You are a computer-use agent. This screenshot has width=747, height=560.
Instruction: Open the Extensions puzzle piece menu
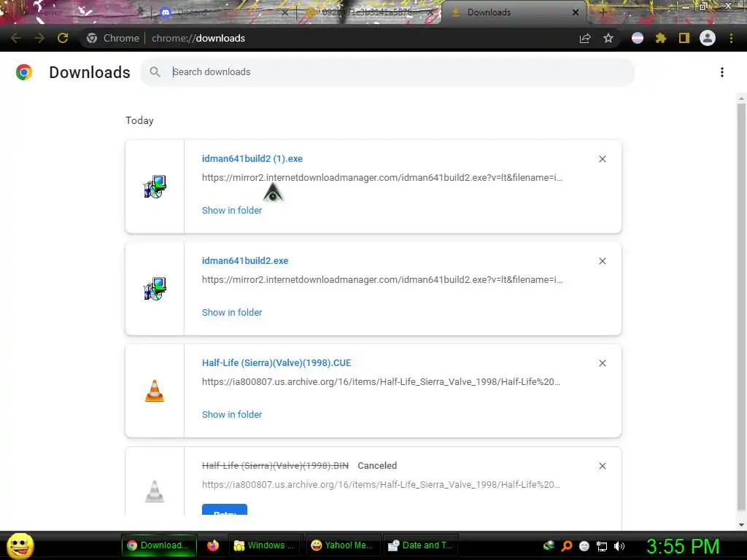click(x=661, y=38)
